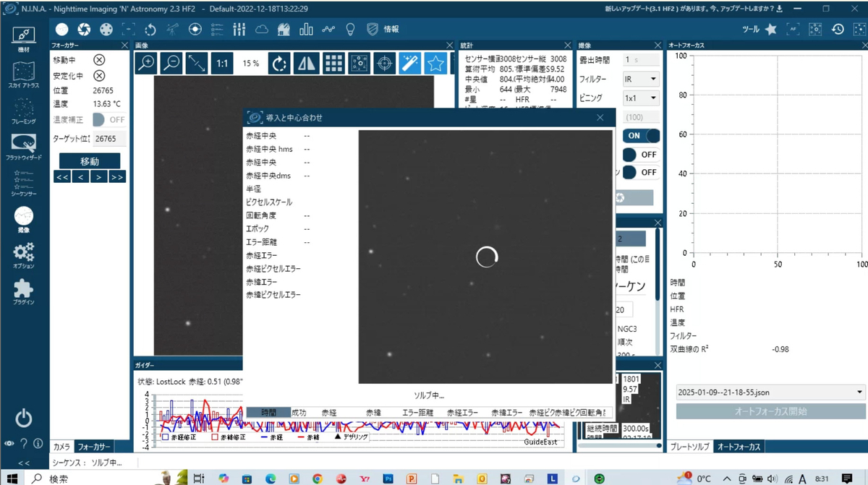Expand the autofocus json file dropdown
This screenshot has width=868, height=485.
[x=770, y=392]
